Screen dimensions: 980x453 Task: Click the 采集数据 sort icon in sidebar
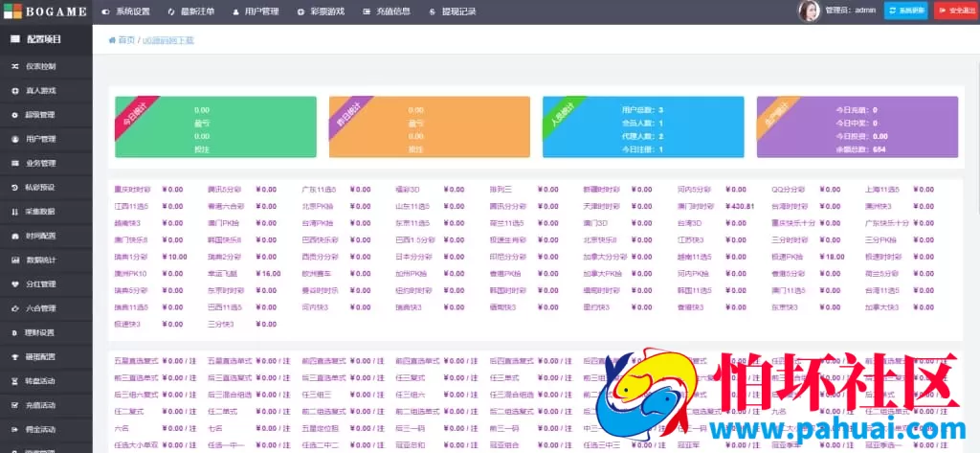tap(15, 212)
